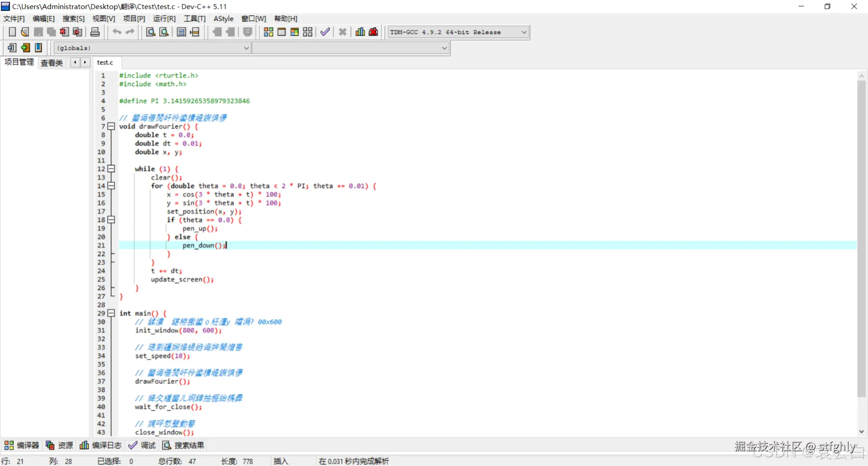This screenshot has height=466, width=868.
Task: Redo the last undone edit
Action: point(130,32)
